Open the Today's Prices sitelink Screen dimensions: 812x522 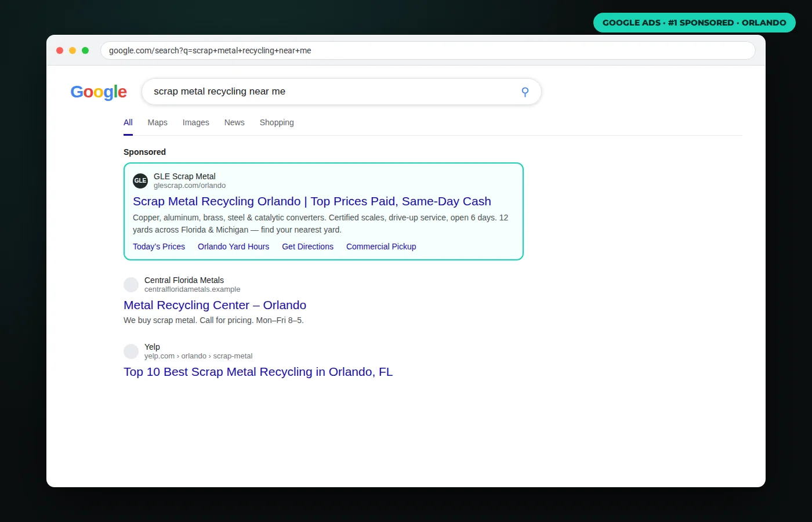coord(159,246)
